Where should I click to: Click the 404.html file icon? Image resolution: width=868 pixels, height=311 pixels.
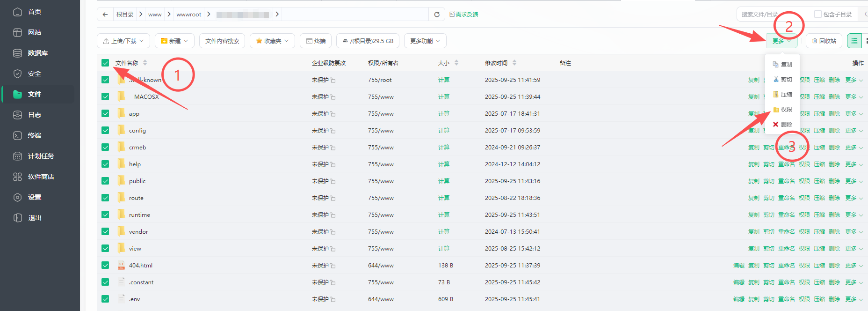121,265
